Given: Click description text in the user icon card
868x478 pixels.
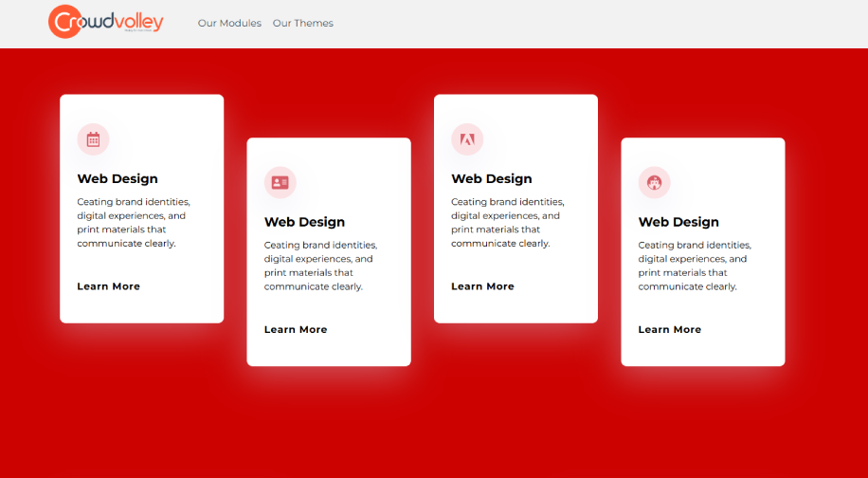Looking at the screenshot, I should pos(694,266).
